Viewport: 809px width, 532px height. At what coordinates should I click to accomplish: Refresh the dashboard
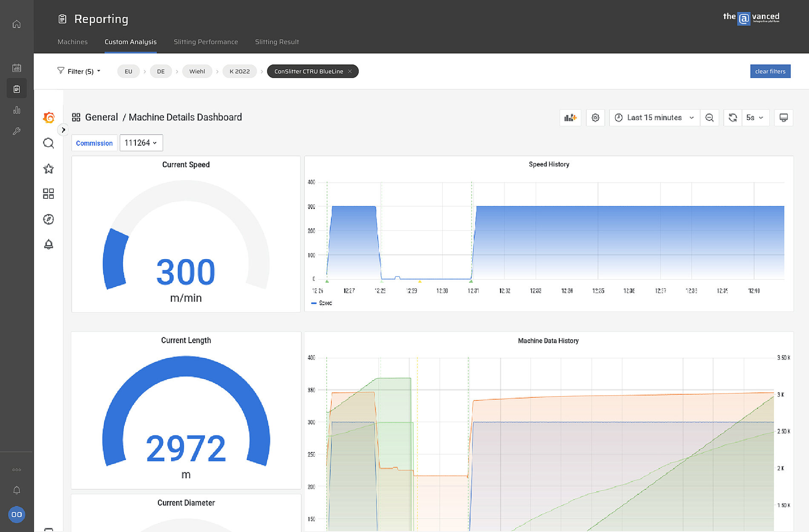733,118
